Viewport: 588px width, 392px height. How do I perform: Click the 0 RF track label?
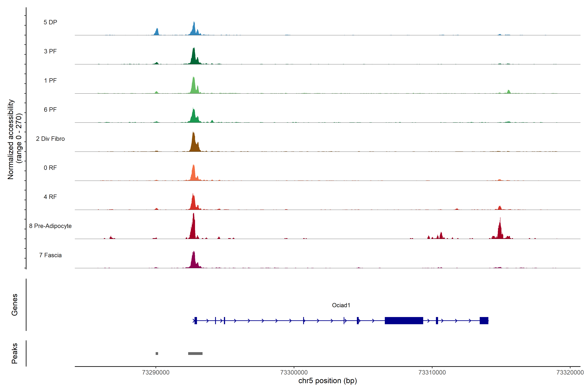click(x=50, y=168)
